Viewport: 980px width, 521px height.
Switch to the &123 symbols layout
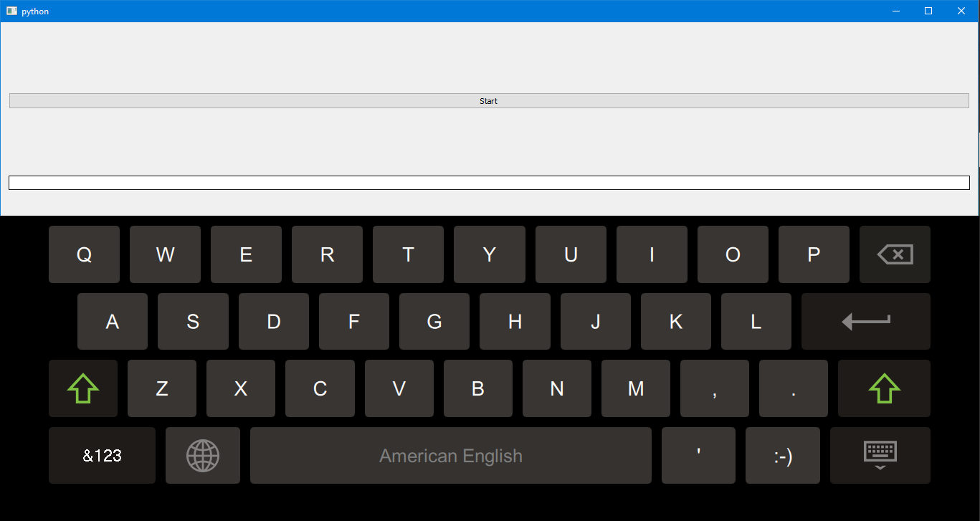(x=102, y=456)
